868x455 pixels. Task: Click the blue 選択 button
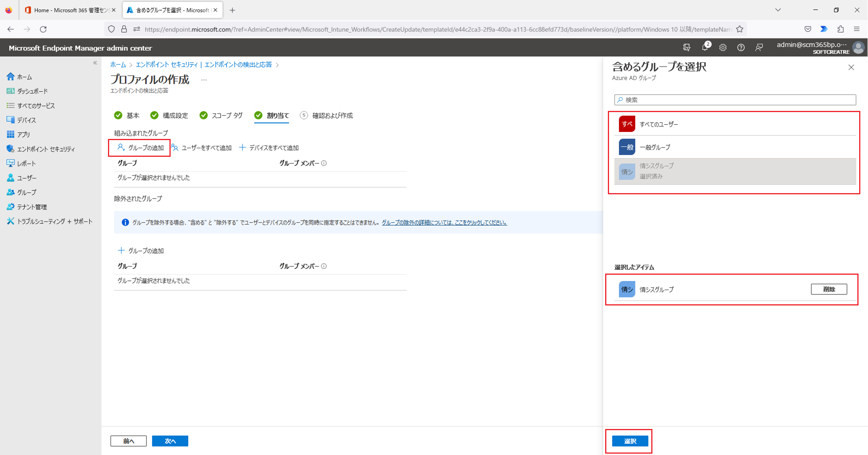[x=630, y=441]
